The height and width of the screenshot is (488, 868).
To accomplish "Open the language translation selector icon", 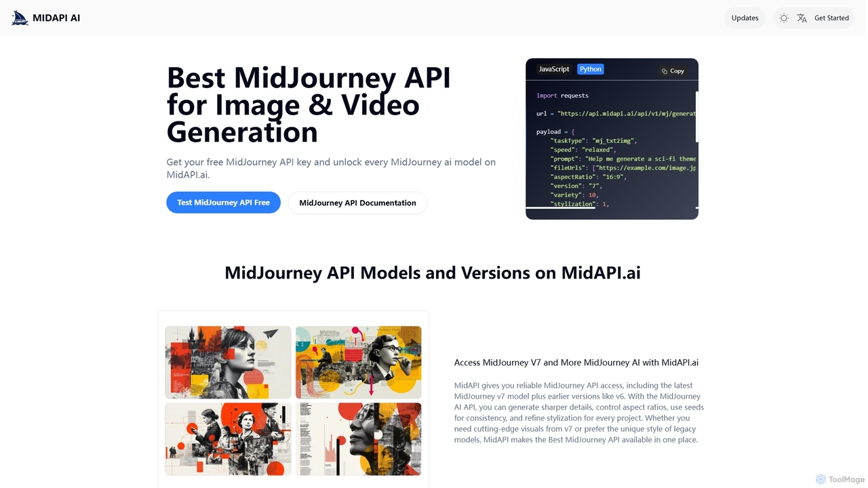I will click(x=802, y=18).
